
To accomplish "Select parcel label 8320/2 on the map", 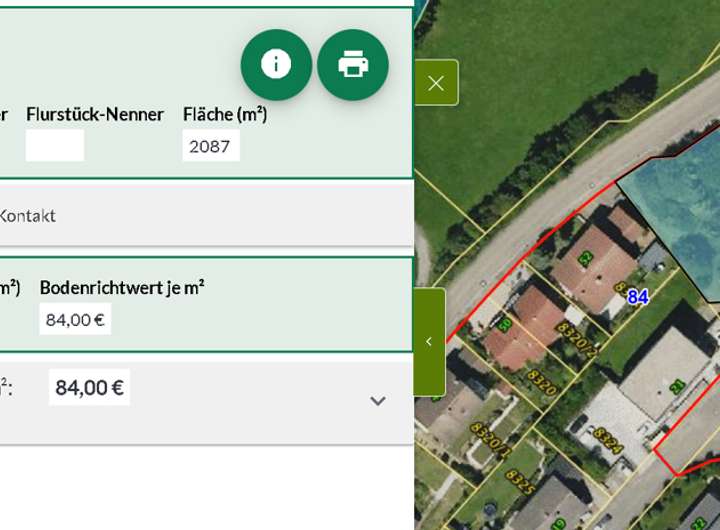I will click(577, 339).
